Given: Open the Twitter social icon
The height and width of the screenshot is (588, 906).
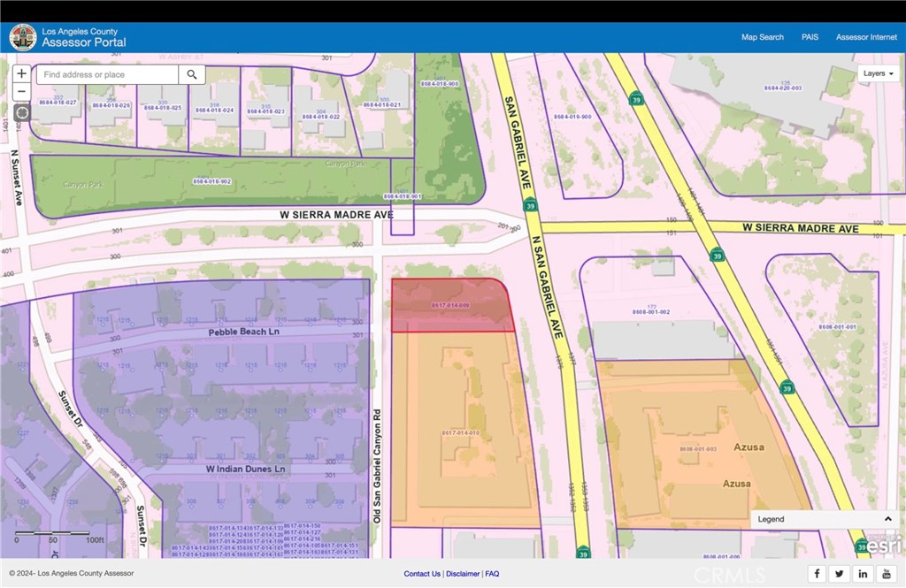Looking at the screenshot, I should point(840,574).
